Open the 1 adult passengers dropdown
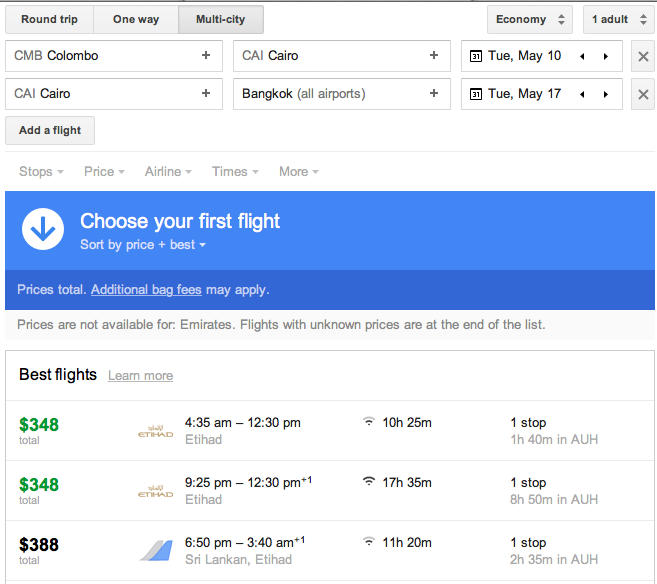657x584 pixels. pos(619,19)
